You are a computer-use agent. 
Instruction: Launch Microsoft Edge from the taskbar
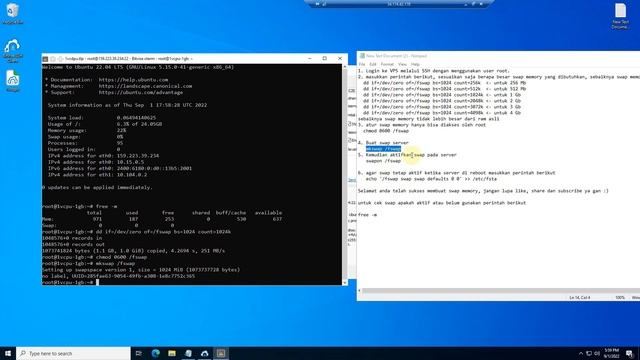[x=156, y=353]
